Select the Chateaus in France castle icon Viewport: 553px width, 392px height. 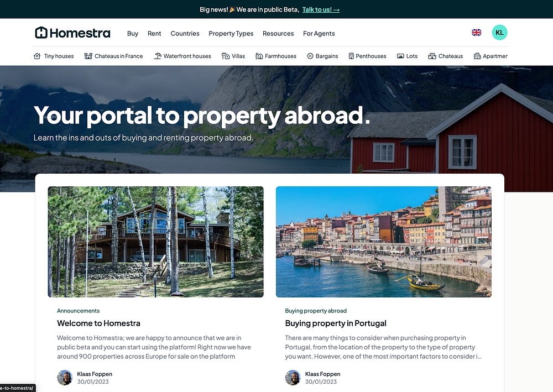pos(88,56)
